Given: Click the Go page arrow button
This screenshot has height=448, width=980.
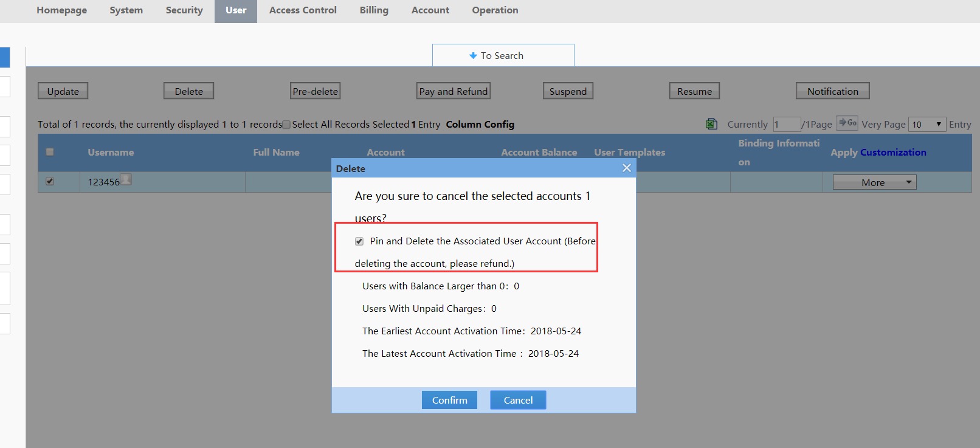Looking at the screenshot, I should pos(847,123).
